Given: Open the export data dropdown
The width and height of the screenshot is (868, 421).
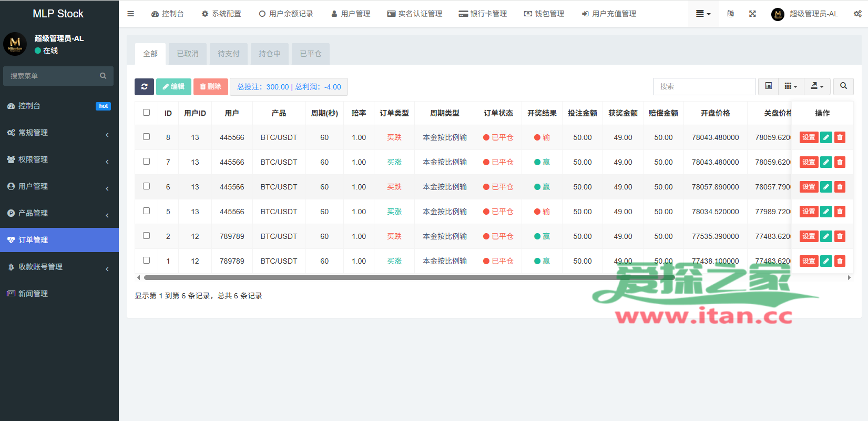Looking at the screenshot, I should [x=817, y=86].
